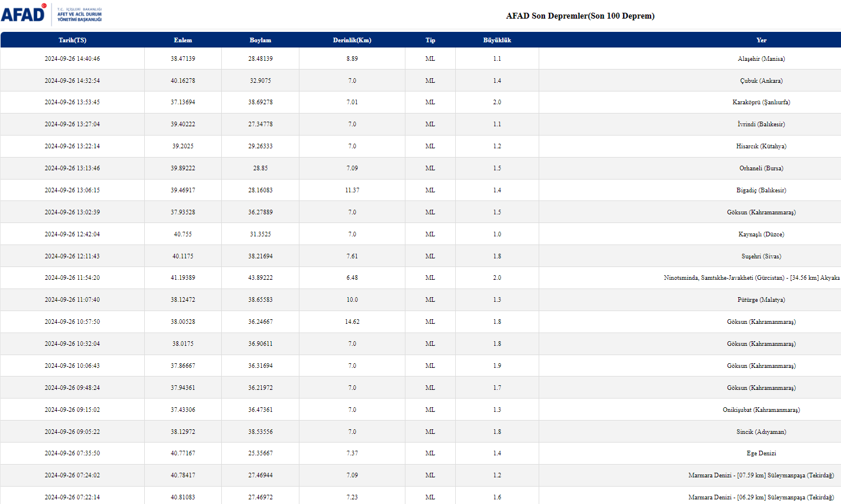Click depth value 7.09 in Orhaneli row
The image size is (841, 504).
(352, 168)
